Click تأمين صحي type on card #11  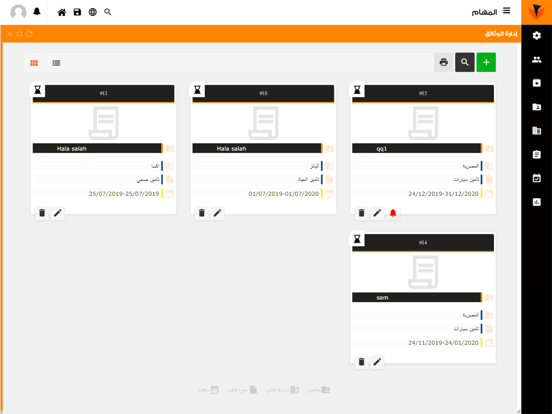click(148, 180)
